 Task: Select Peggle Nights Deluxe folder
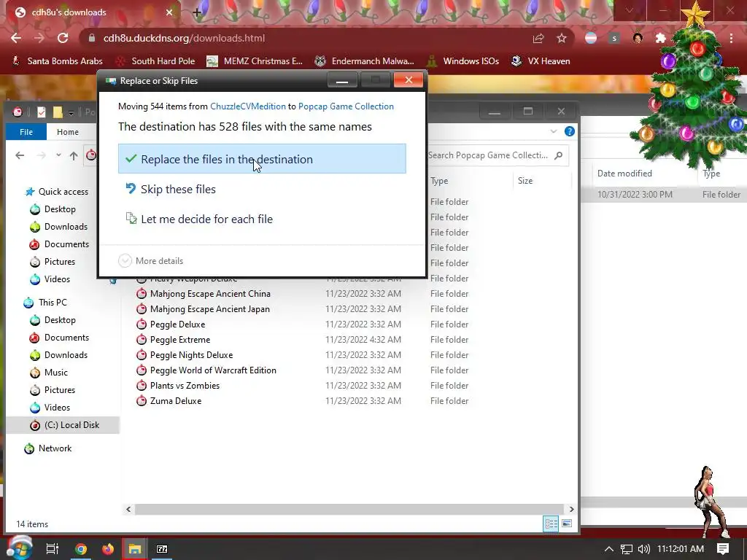pyautogui.click(x=191, y=355)
